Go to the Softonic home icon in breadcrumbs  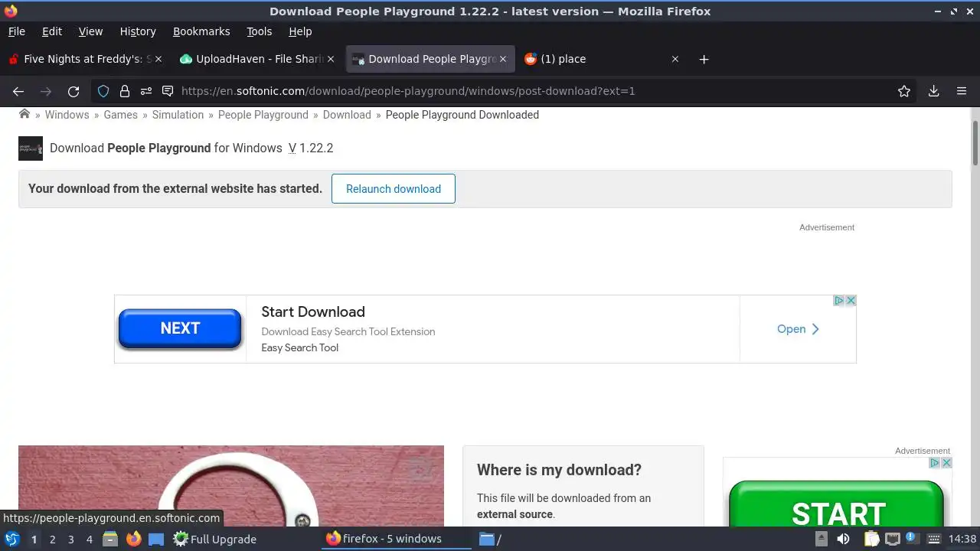24,114
